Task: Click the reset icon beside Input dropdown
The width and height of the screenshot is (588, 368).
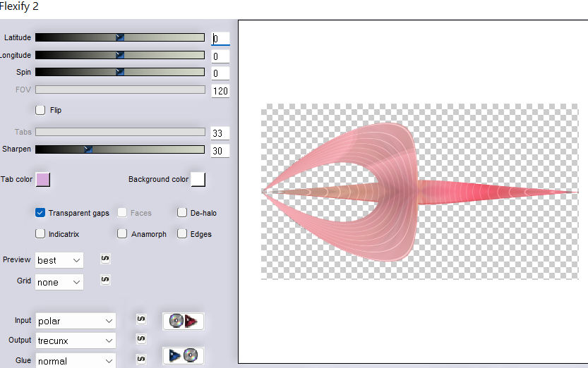Action: [141, 319]
